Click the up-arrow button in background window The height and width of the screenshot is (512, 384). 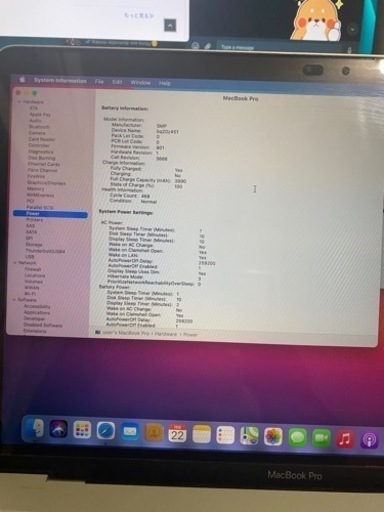[x=170, y=25]
